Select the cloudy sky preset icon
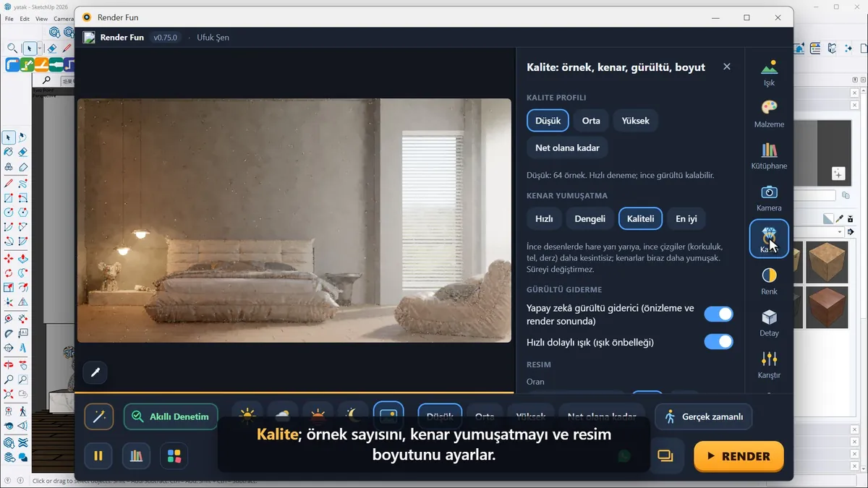The width and height of the screenshot is (868, 488). [x=282, y=416]
